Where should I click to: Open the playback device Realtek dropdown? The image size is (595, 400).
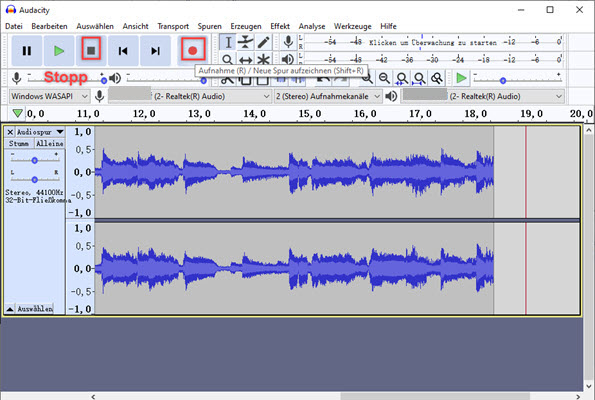[482, 96]
